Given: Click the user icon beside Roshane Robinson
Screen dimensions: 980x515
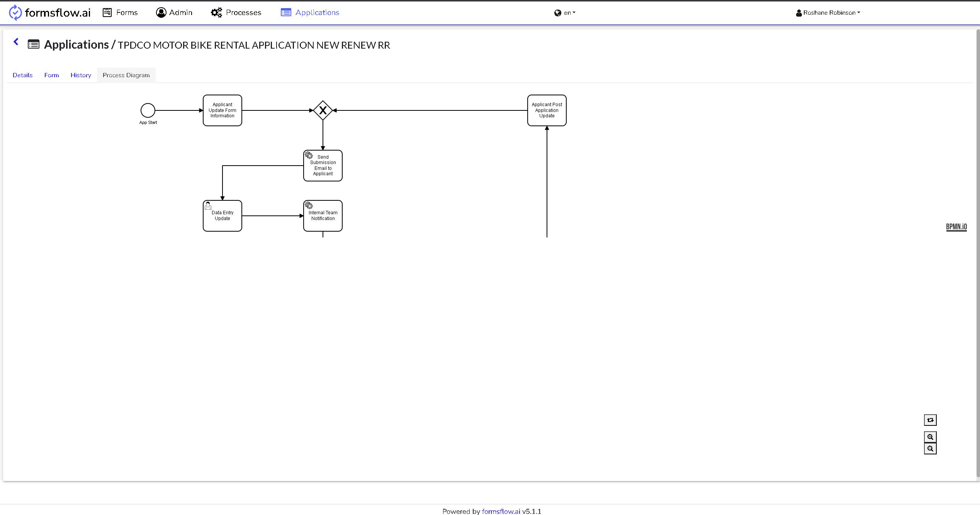Looking at the screenshot, I should coord(798,12).
